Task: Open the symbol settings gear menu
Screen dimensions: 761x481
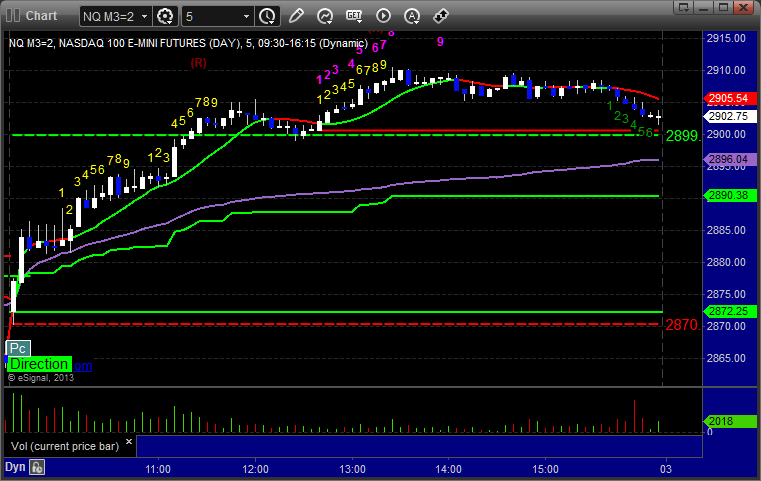Action: 165,17
